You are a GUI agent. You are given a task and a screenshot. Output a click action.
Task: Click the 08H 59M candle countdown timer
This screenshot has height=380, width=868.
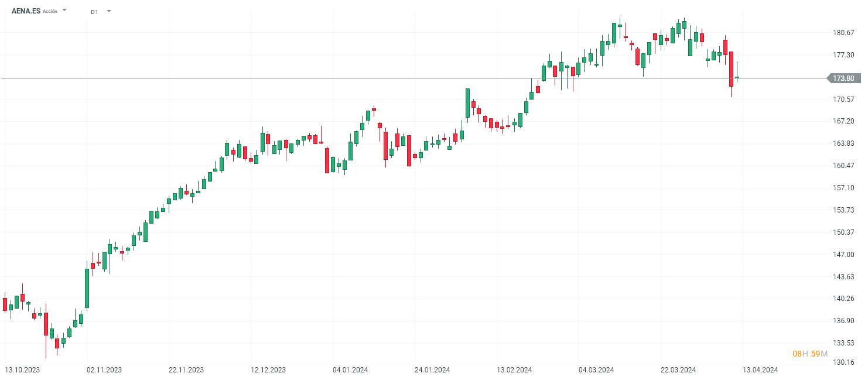coord(809,354)
